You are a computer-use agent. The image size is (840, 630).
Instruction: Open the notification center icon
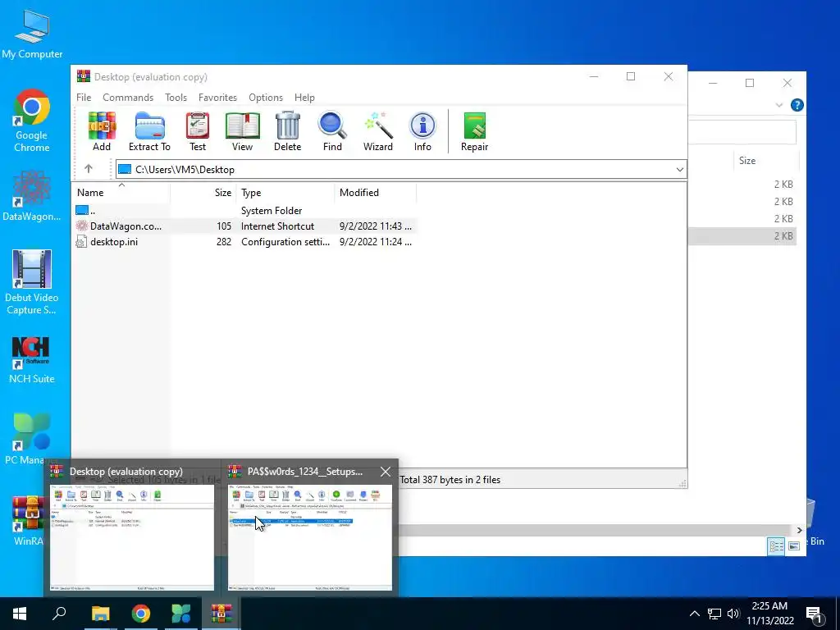point(814,615)
